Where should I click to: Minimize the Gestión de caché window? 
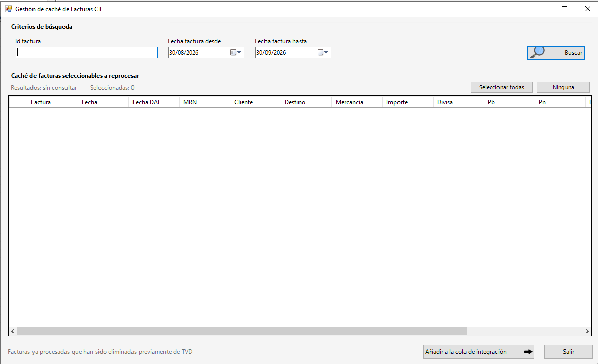tap(542, 9)
